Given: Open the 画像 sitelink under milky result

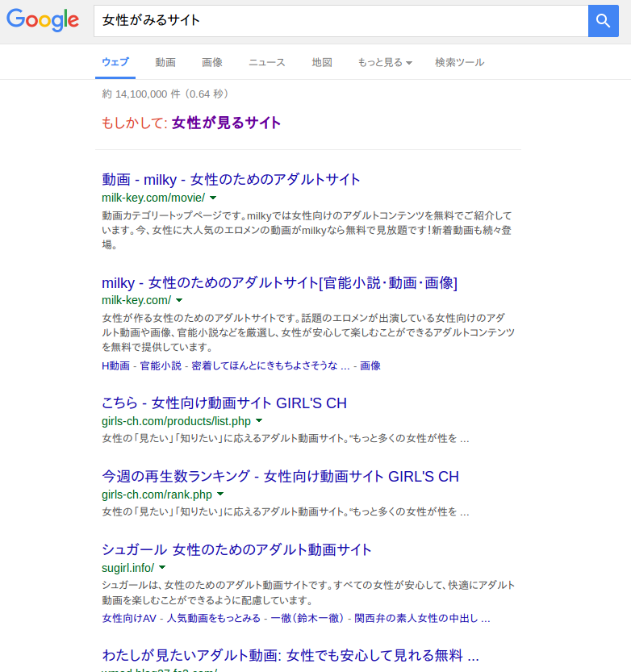Looking at the screenshot, I should click(x=370, y=365).
